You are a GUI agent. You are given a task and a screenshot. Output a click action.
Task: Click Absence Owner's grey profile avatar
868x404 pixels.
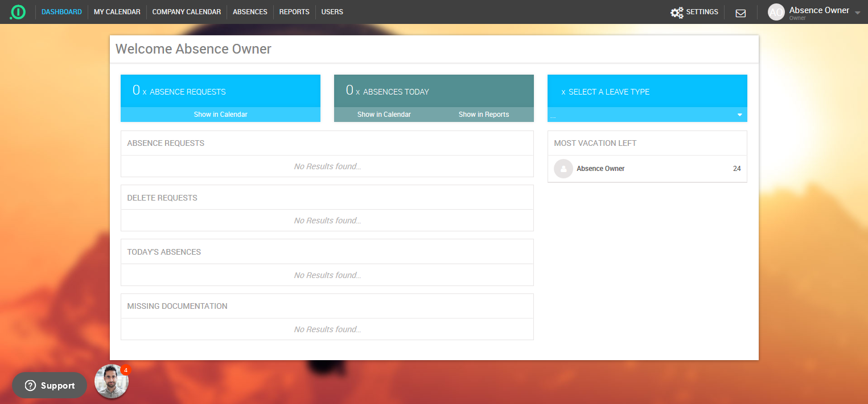click(563, 169)
